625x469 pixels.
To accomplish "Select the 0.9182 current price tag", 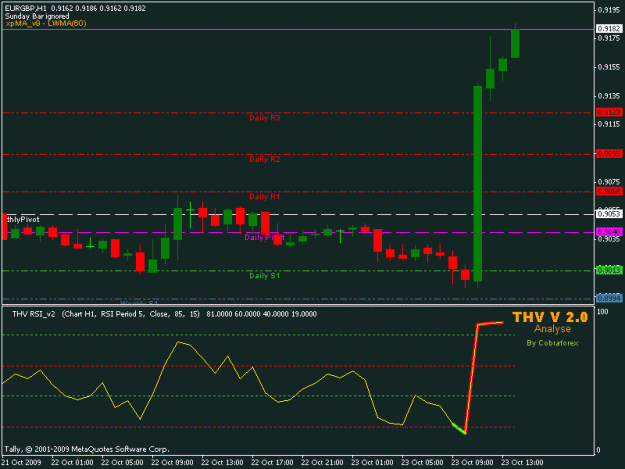I will [609, 29].
